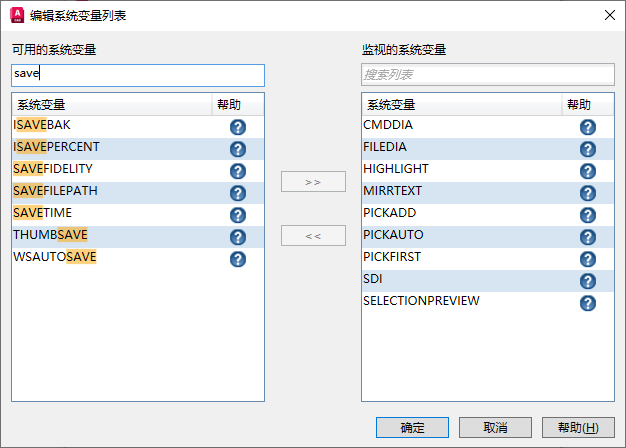
Task: Click the search field containing "save"
Action: (x=138, y=75)
